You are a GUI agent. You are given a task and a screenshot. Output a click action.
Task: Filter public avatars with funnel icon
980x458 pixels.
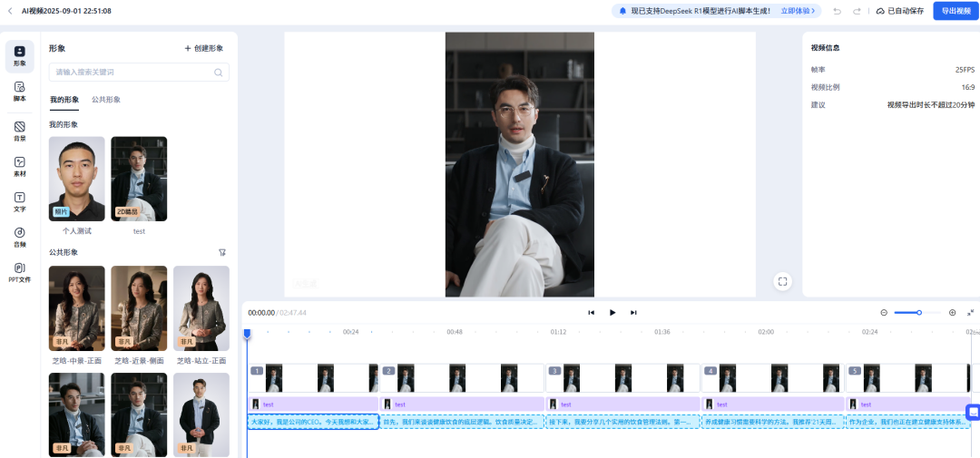222,252
